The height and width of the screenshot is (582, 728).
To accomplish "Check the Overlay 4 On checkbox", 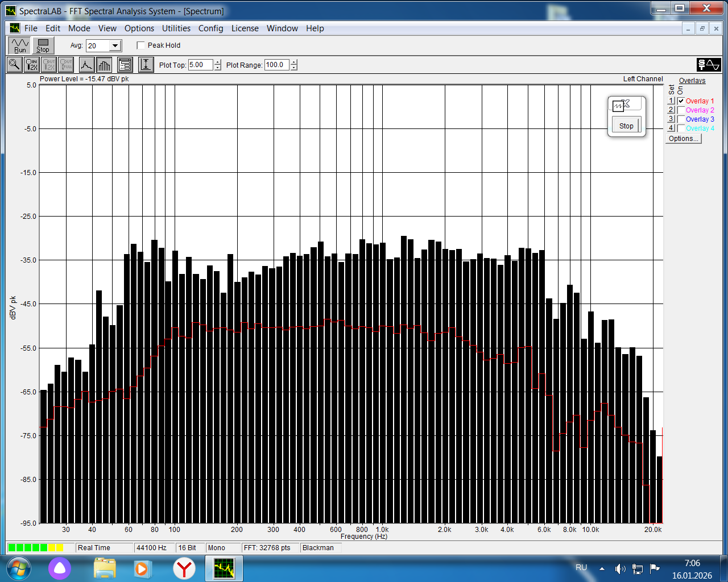I will [x=681, y=128].
